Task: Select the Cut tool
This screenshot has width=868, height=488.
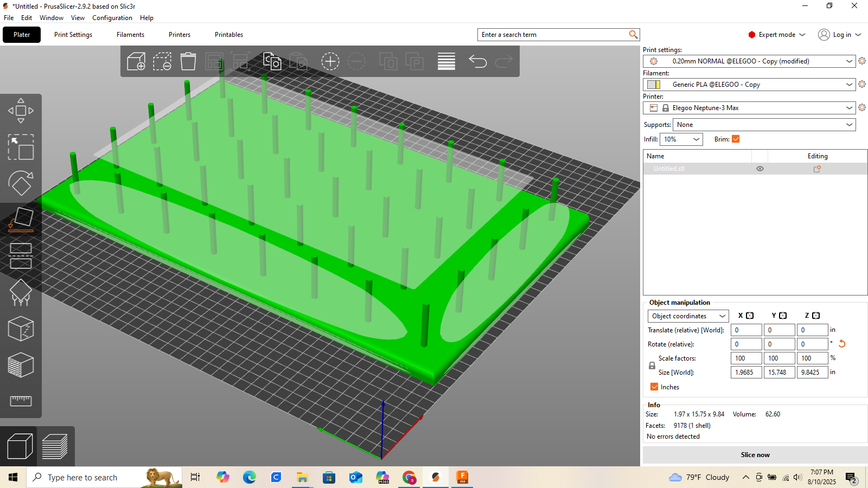Action: click(21, 256)
